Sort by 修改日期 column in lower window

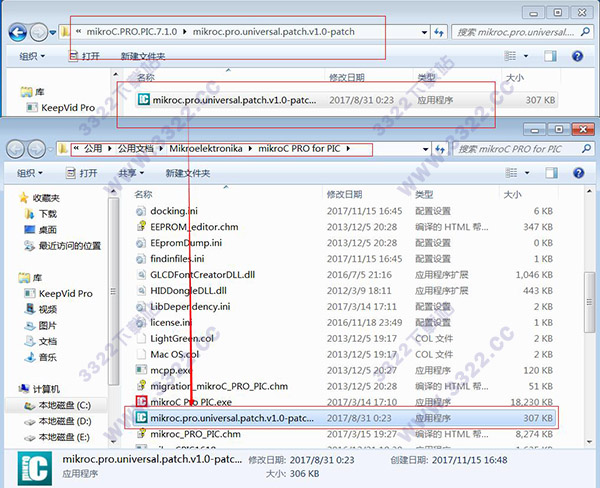[344, 194]
